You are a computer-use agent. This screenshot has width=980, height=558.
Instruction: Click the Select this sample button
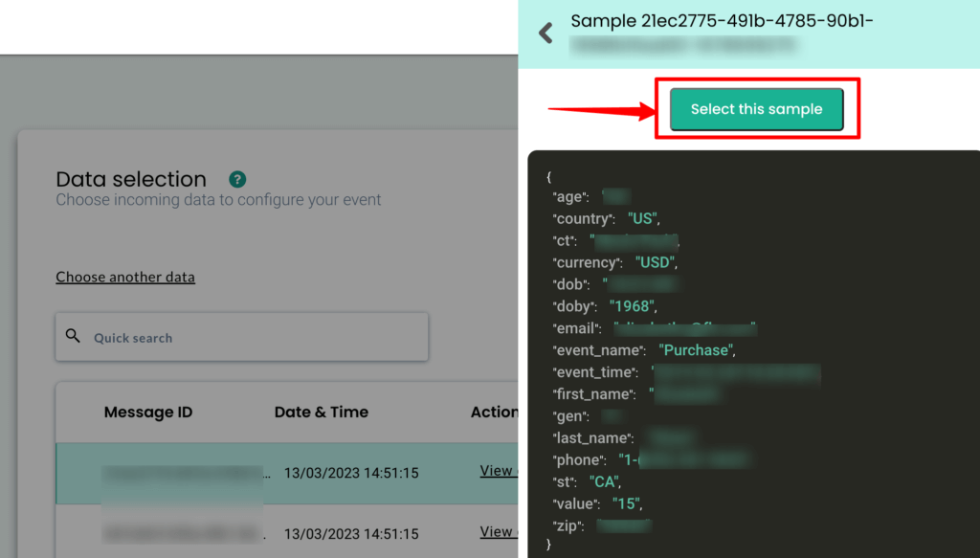[756, 109]
